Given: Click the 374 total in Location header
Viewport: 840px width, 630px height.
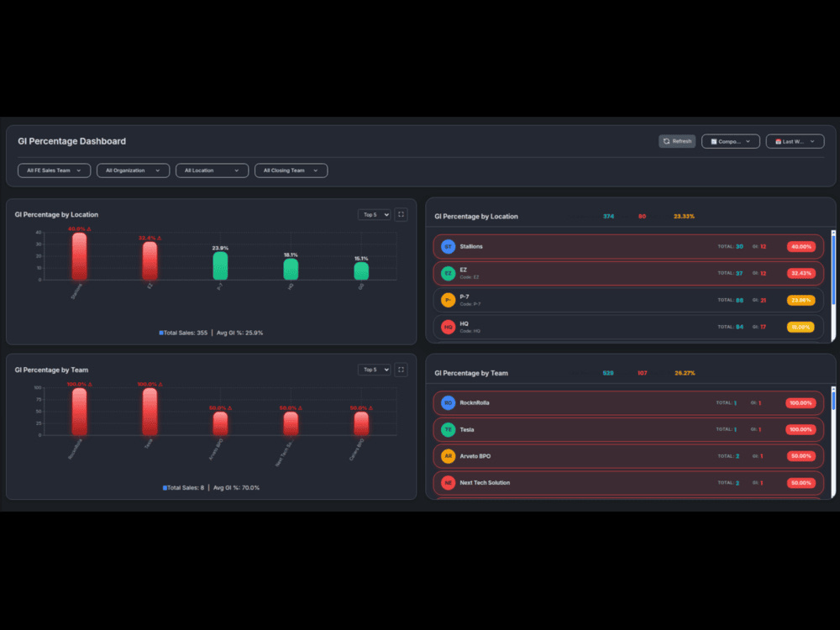Looking at the screenshot, I should [x=608, y=217].
